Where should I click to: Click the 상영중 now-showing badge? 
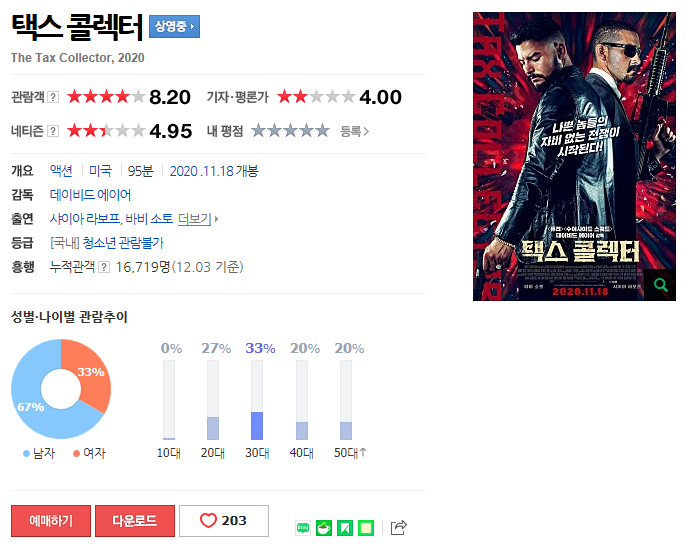tap(175, 26)
